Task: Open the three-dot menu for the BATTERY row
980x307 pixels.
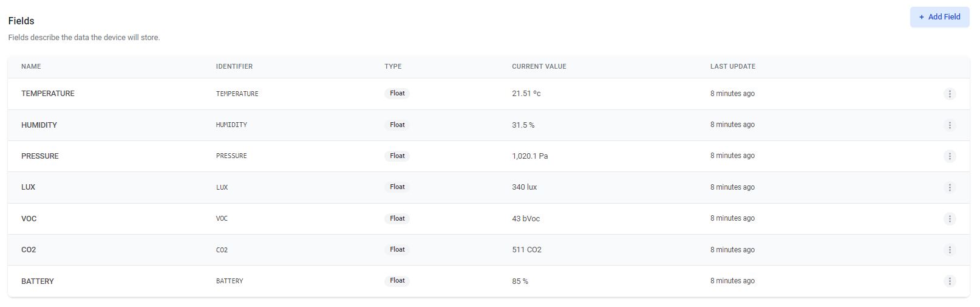Action: (x=950, y=281)
